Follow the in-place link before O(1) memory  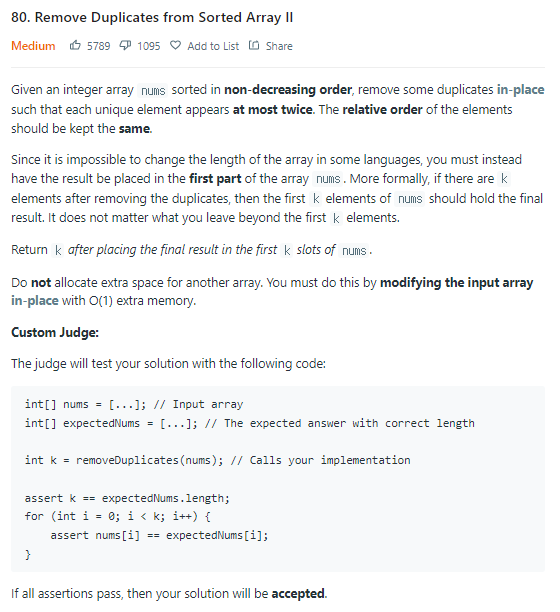click(x=35, y=301)
